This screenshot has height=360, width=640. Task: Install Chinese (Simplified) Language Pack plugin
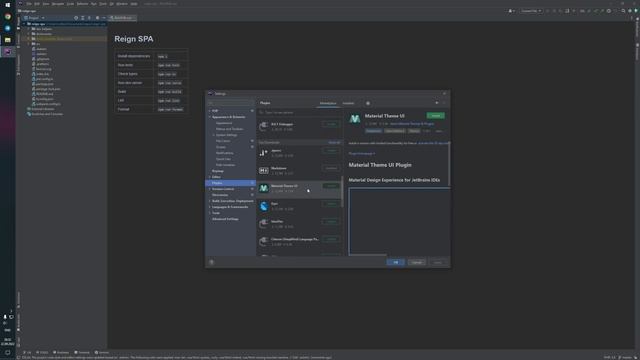point(331,239)
